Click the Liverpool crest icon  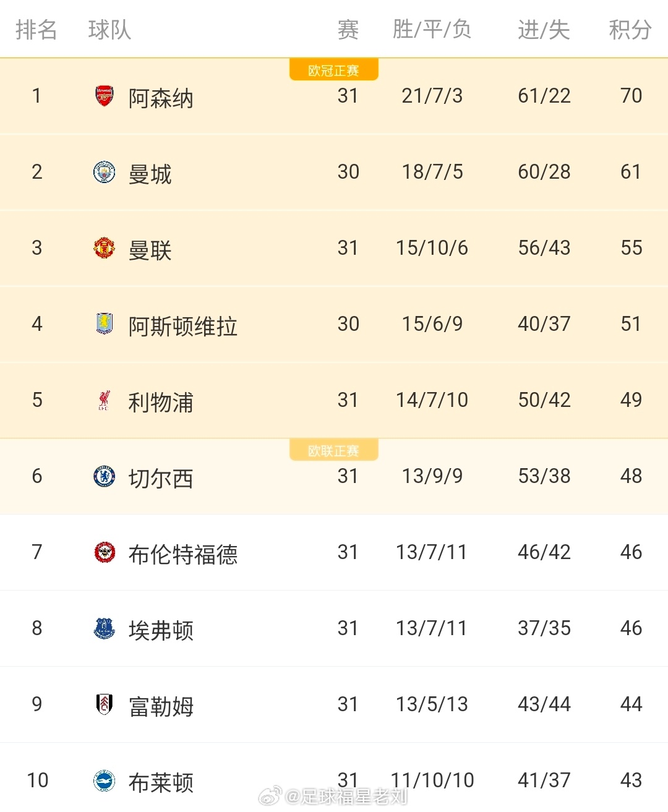[x=105, y=400]
